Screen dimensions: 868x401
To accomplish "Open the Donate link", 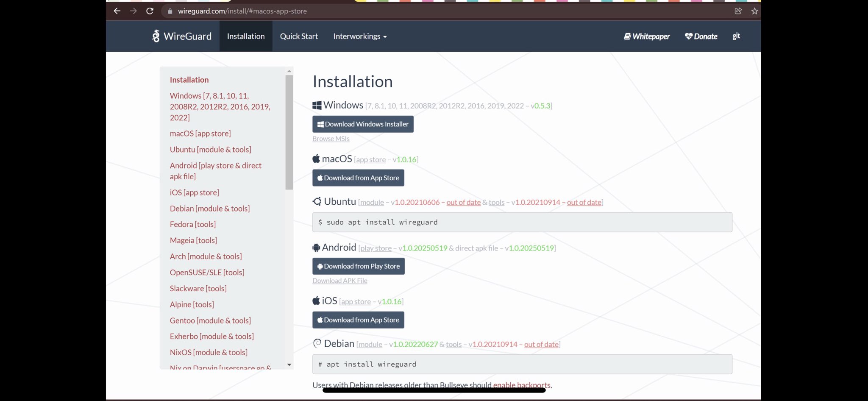I will click(x=701, y=36).
